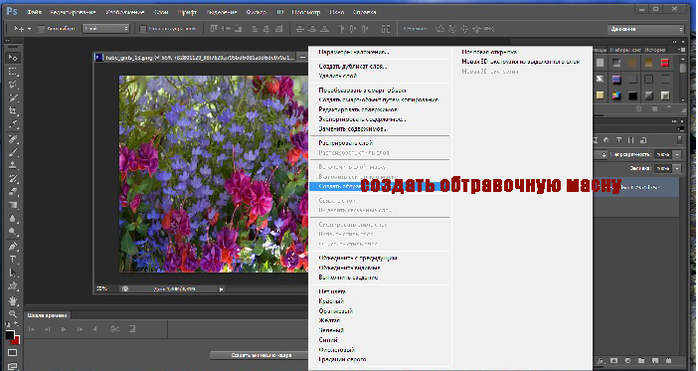Viewport: 698px width, 371px height.
Task: Open the Фильтр menu
Action: (x=256, y=12)
